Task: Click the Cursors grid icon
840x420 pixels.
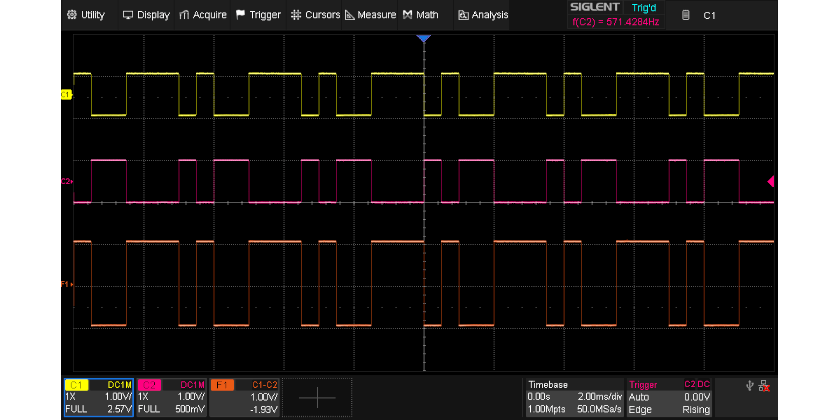Action: (x=298, y=15)
